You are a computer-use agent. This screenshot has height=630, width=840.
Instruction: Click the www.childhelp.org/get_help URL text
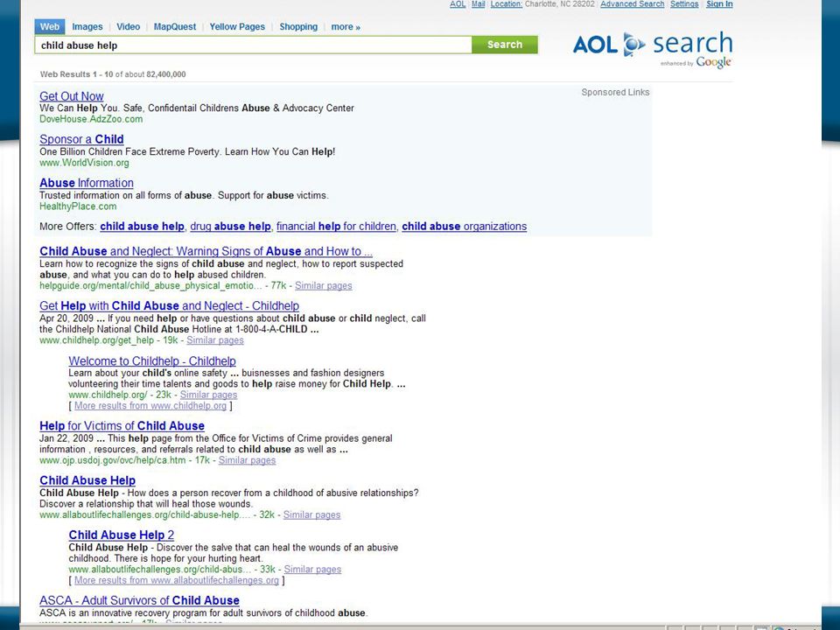(x=96, y=340)
